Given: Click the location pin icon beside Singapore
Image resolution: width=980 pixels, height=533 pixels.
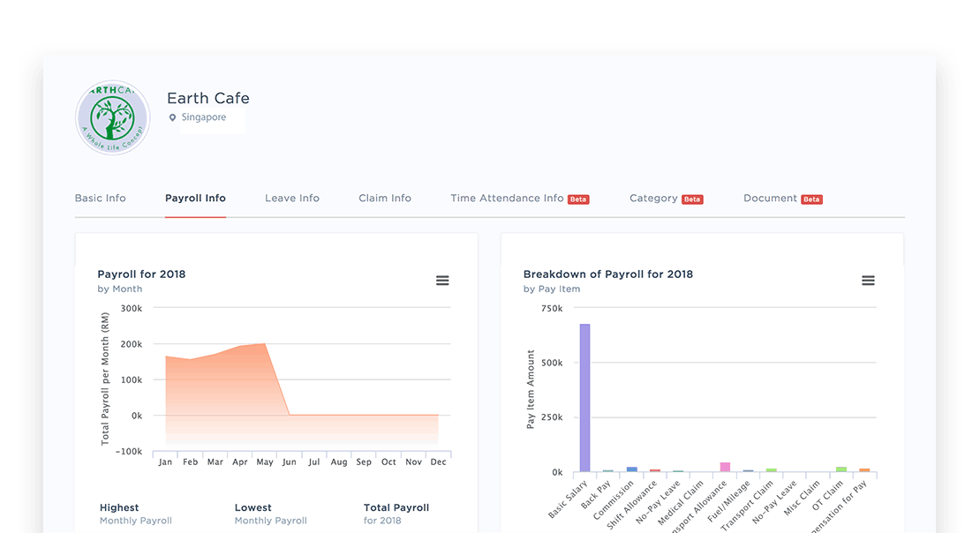Looking at the screenshot, I should (172, 117).
